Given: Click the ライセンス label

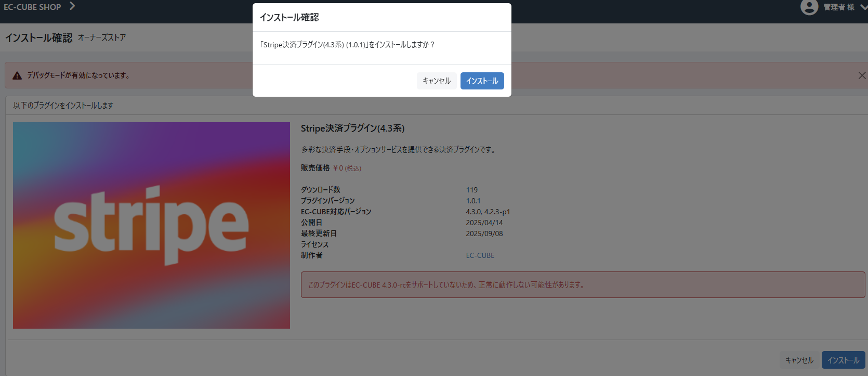Looking at the screenshot, I should [314, 244].
